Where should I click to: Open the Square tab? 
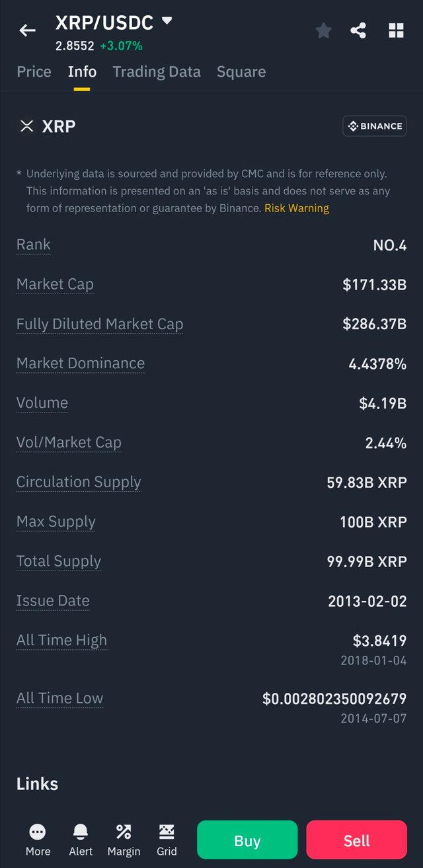coord(241,72)
